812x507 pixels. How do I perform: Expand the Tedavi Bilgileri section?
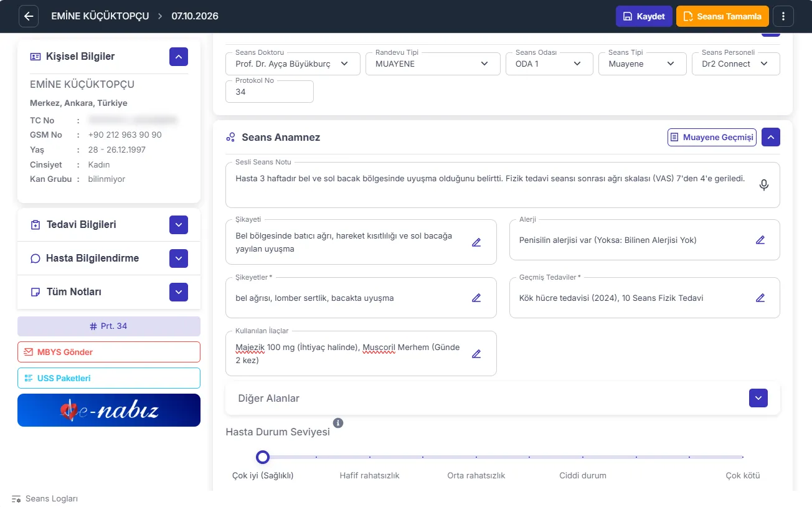[x=179, y=225]
